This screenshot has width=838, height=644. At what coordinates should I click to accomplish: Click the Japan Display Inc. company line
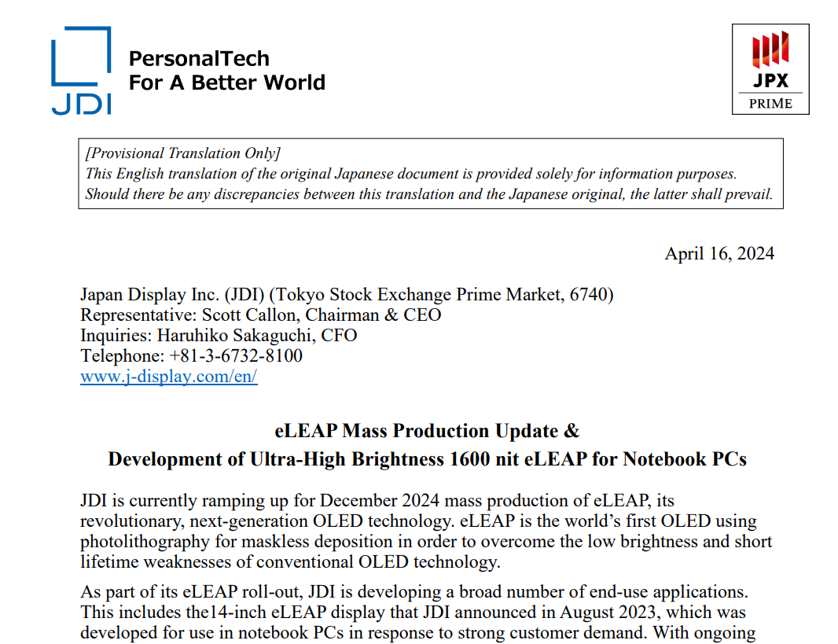[347, 295]
